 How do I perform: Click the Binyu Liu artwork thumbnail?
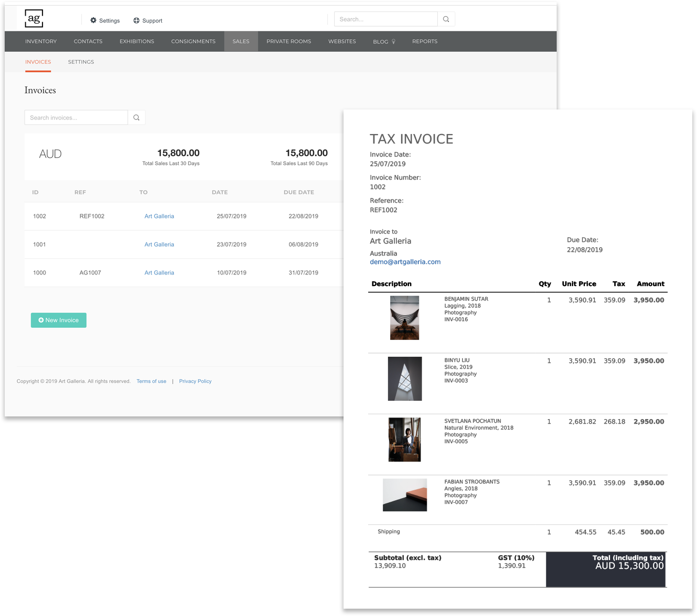coord(404,378)
